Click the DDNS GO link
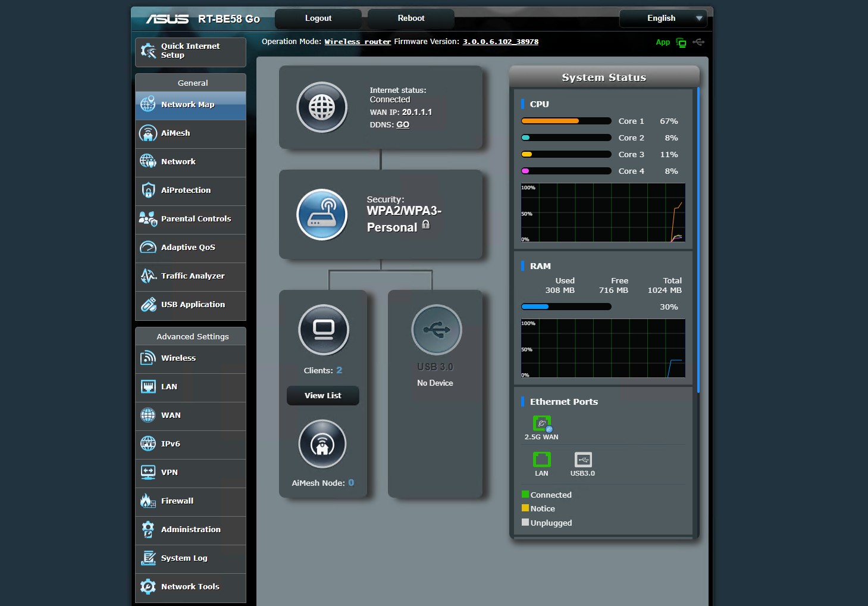The height and width of the screenshot is (606, 868). (403, 125)
